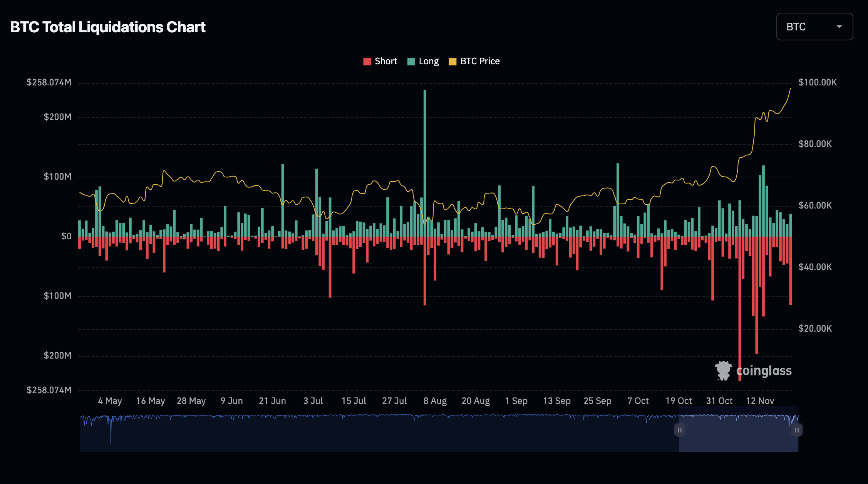Image resolution: width=868 pixels, height=484 pixels.
Task: Click the dropdown arrow next to BTC
Action: (839, 27)
